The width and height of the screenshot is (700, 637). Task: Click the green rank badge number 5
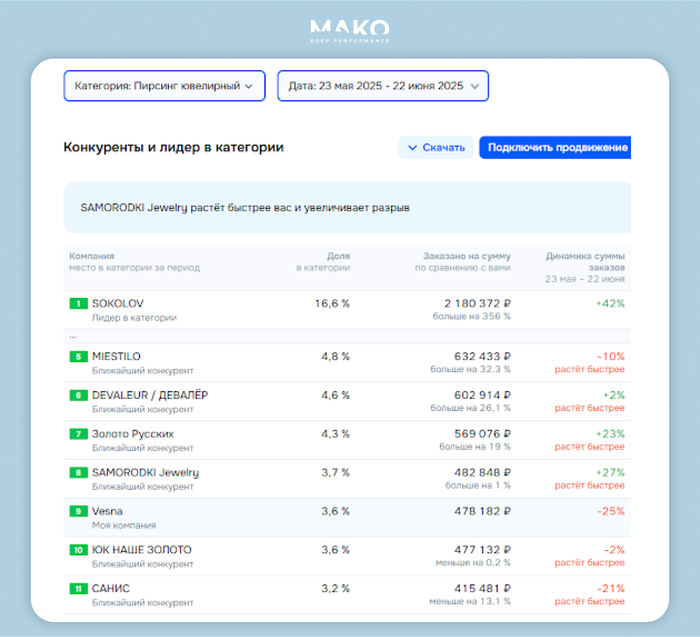[x=78, y=356]
